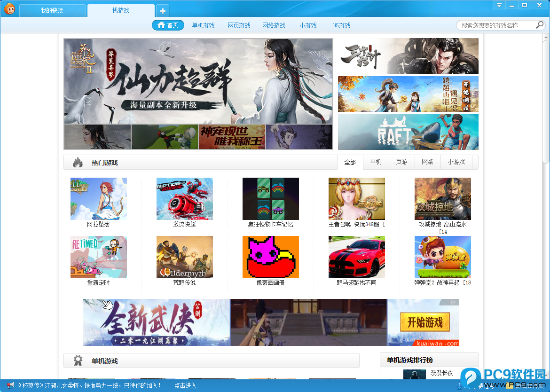
Task: Open 网络游戏 navigation item
Action: click(274, 25)
